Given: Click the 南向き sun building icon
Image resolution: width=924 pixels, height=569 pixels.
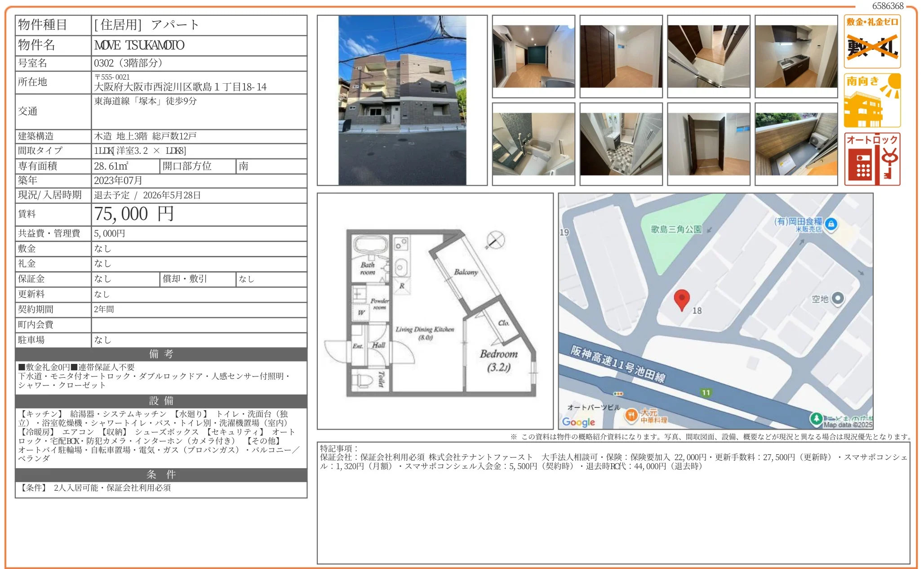Looking at the screenshot, I should point(872,101).
